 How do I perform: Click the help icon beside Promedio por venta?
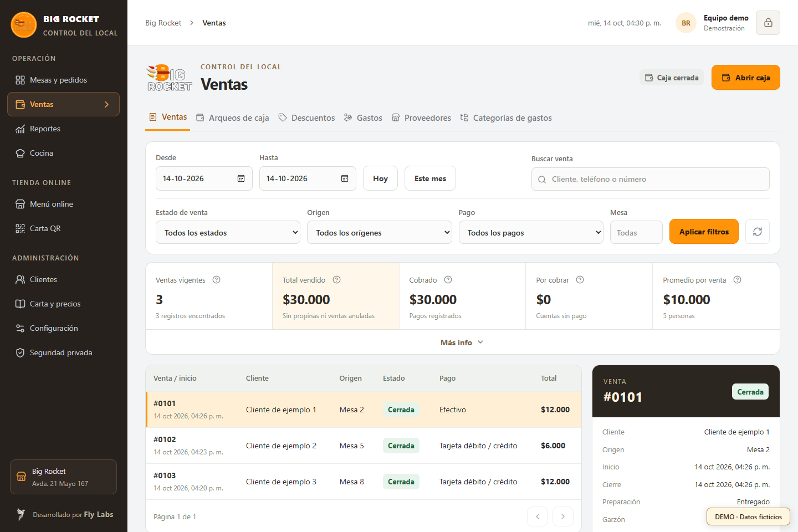click(738, 280)
